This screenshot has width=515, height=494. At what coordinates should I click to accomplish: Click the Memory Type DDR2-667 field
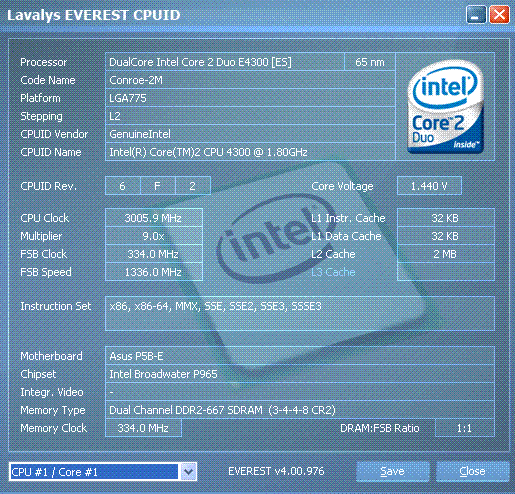[300, 410]
